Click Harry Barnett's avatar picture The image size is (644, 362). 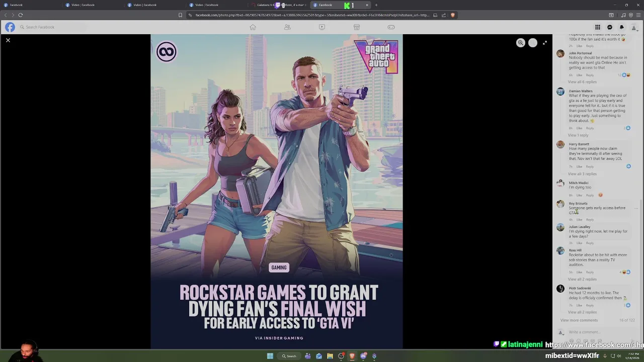point(560,145)
